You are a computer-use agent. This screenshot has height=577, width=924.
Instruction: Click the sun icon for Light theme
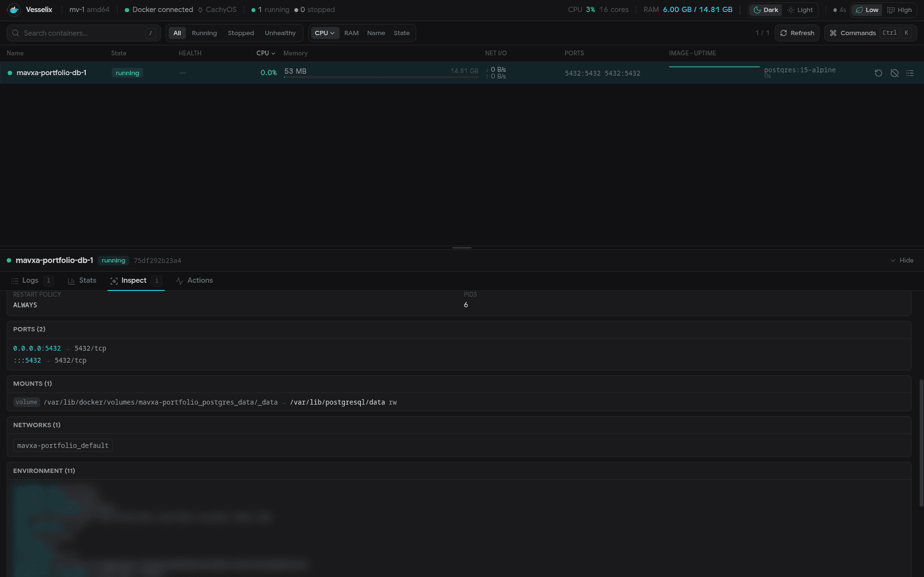tap(791, 10)
